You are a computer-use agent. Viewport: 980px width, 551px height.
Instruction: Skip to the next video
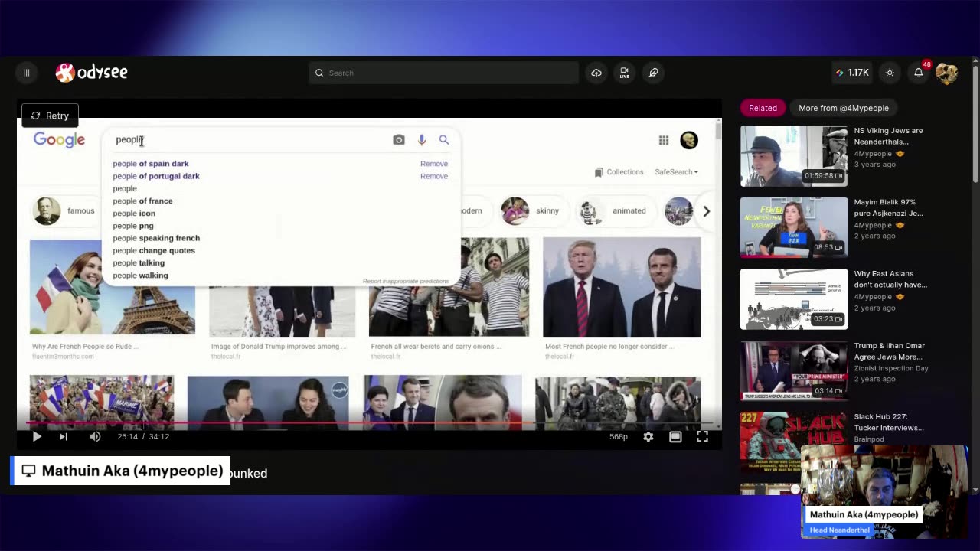pos(64,436)
